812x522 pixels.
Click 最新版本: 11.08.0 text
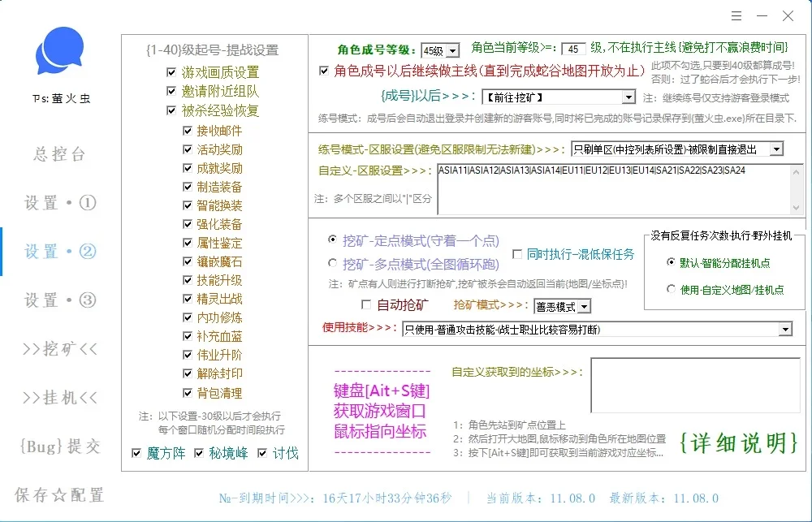(x=664, y=498)
